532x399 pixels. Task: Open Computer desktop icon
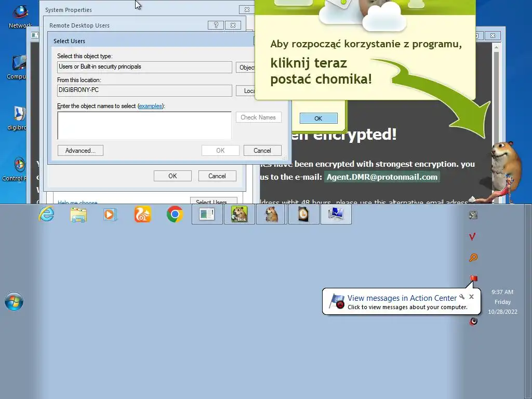pos(16,68)
